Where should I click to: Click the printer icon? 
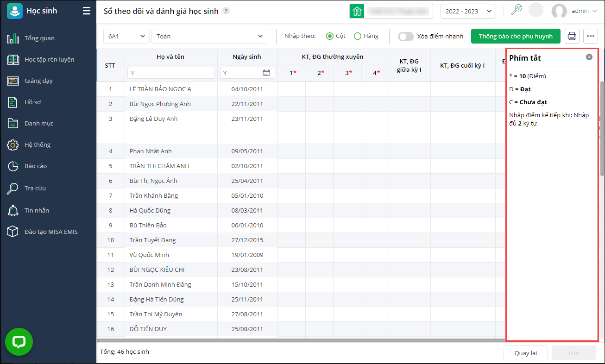click(572, 36)
